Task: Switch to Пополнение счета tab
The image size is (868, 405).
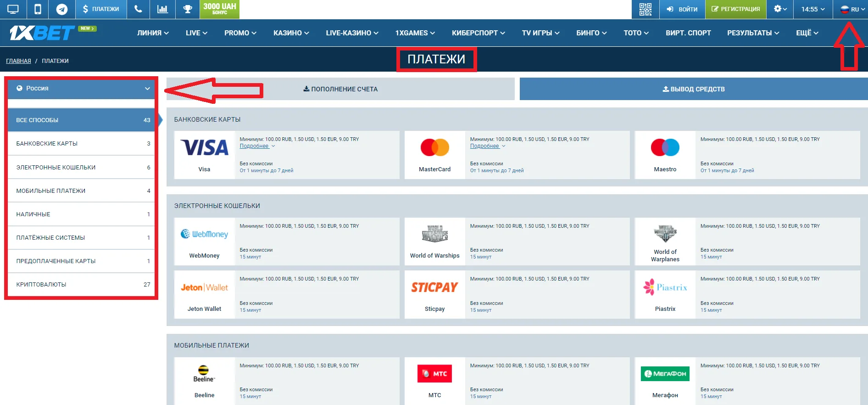Action: click(x=340, y=89)
